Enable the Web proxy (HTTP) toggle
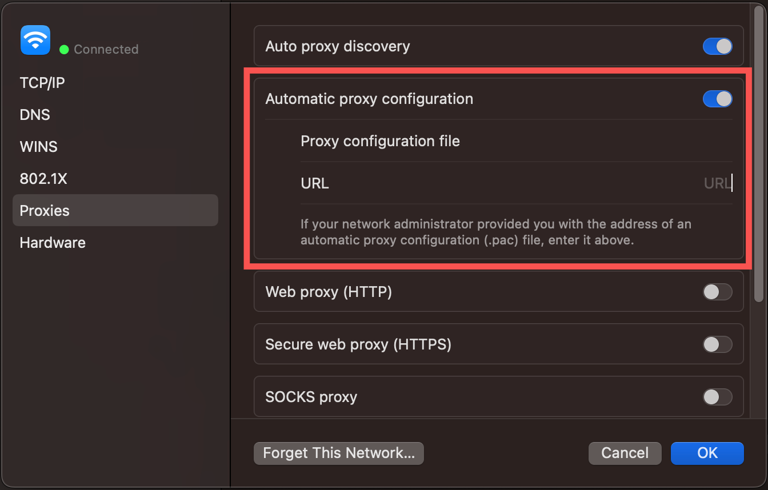Image resolution: width=768 pixels, height=490 pixels. coord(717,292)
